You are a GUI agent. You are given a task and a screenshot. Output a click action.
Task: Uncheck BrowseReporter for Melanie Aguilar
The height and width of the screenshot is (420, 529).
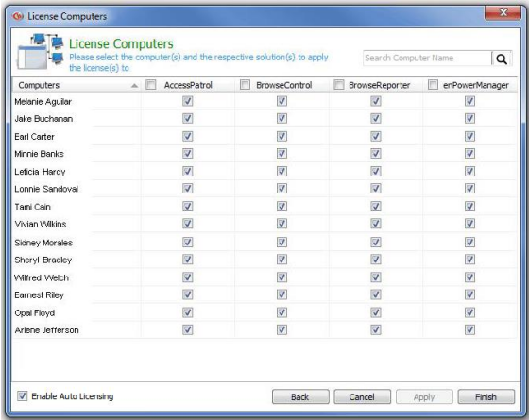376,101
